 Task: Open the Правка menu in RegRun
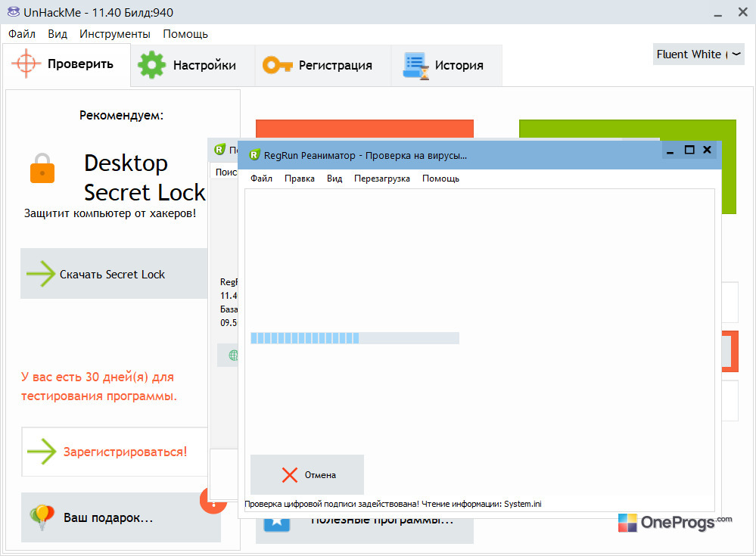(300, 179)
